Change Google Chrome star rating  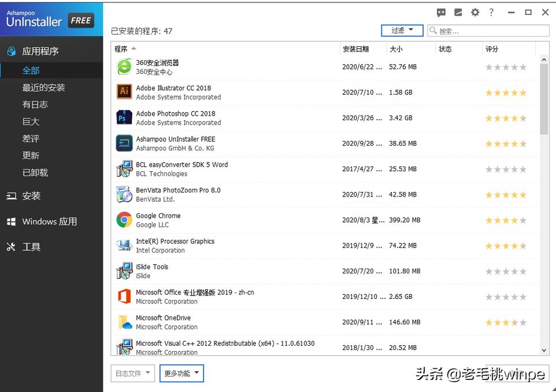coord(506,220)
